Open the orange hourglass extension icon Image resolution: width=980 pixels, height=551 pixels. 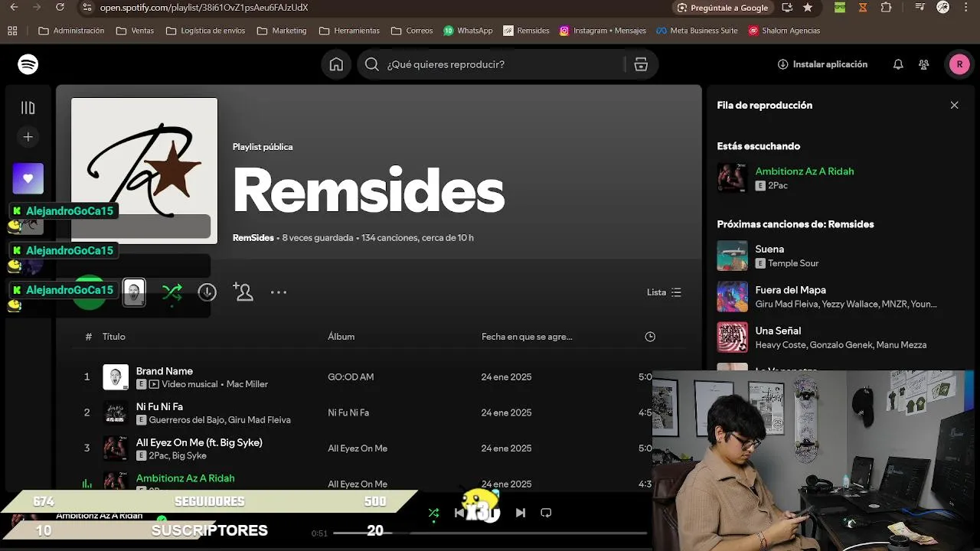click(x=863, y=8)
